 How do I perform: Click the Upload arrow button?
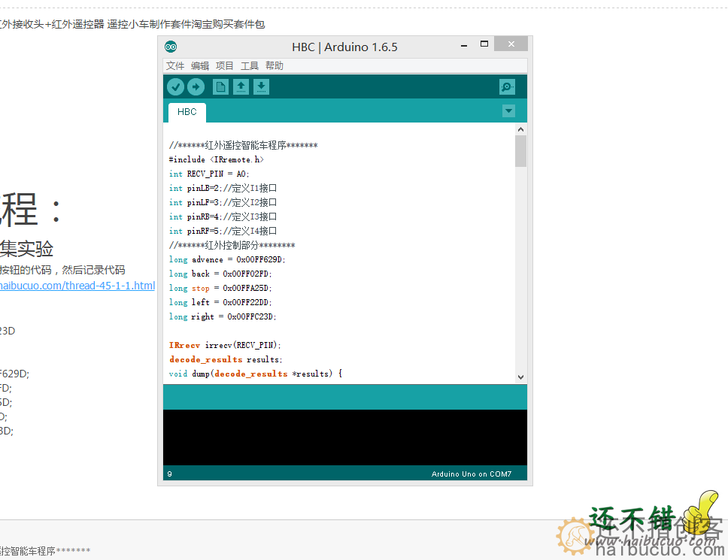(x=196, y=86)
